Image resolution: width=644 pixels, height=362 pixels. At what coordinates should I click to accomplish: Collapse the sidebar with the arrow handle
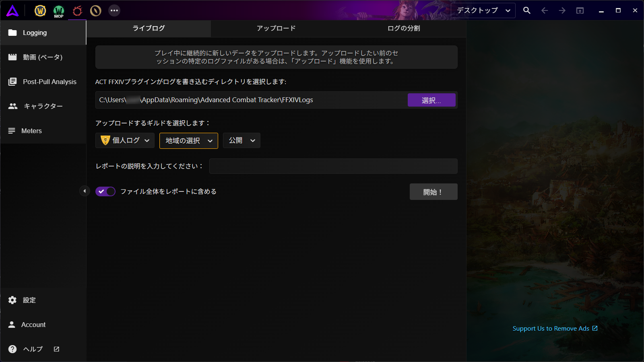[85, 191]
